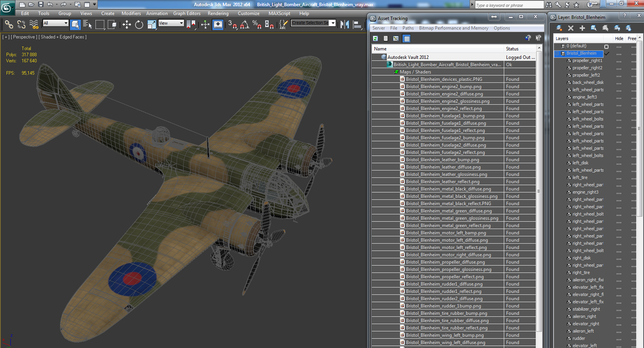Collapse the Bristol_Blenheim layer tree
This screenshot has height=348, width=644.
(x=557, y=54)
